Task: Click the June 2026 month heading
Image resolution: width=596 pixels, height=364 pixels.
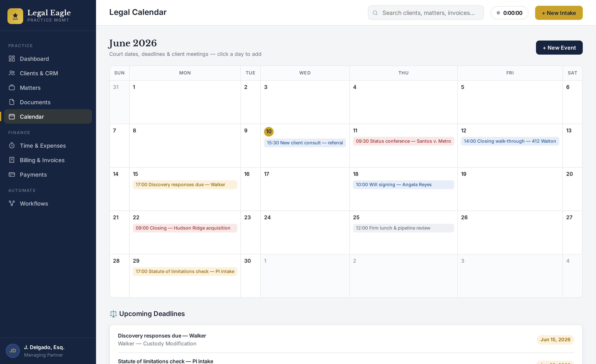Action: (133, 43)
